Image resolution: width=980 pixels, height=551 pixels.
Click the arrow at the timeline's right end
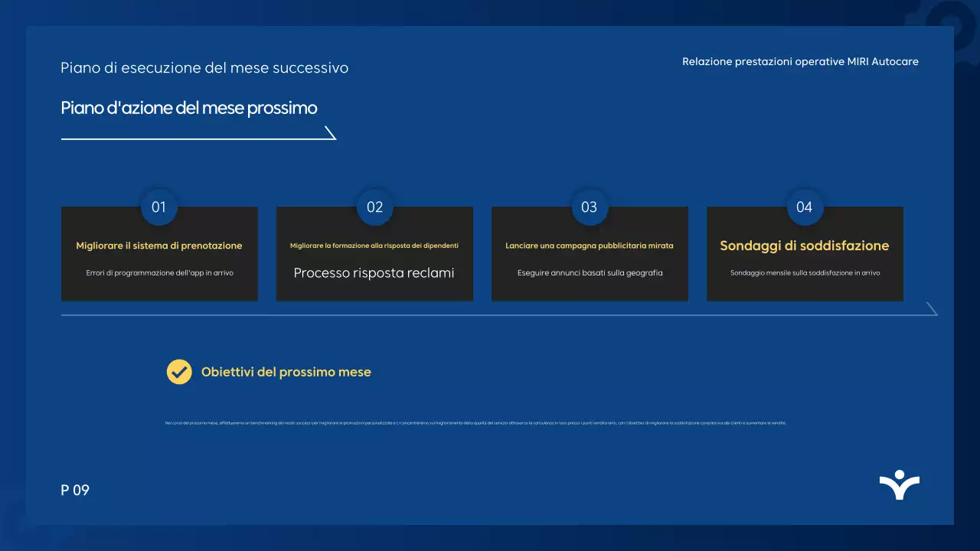[931, 308]
